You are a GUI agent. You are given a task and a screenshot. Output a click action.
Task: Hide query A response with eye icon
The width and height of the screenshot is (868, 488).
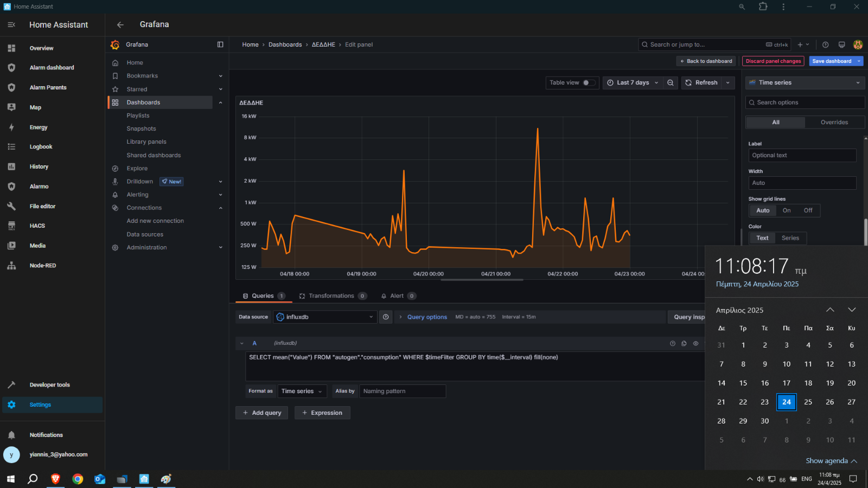pos(695,343)
